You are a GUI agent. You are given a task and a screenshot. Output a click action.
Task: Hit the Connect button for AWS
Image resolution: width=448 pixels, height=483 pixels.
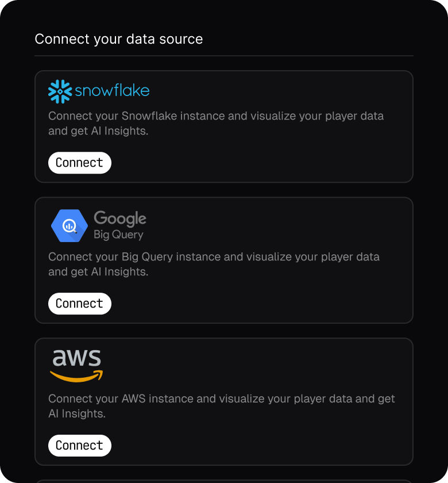coord(79,445)
